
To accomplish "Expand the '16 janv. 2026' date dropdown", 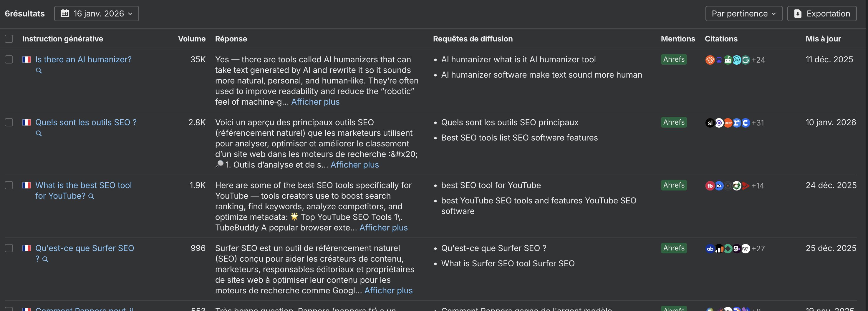I will (x=97, y=14).
